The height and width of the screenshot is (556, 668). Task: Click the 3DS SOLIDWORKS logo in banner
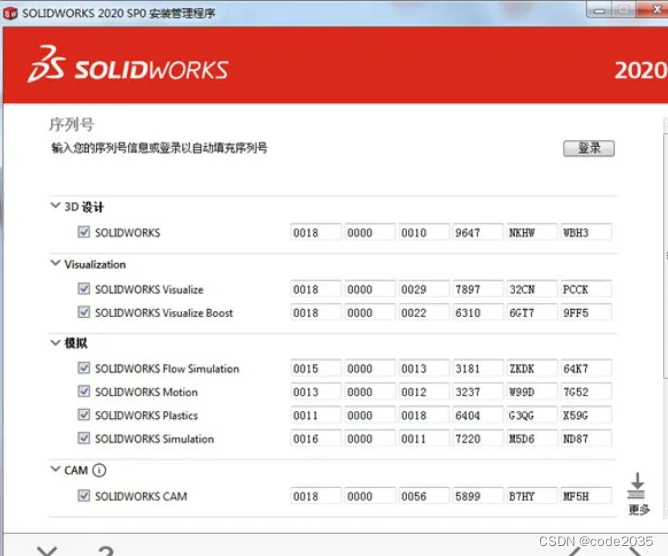point(128,64)
